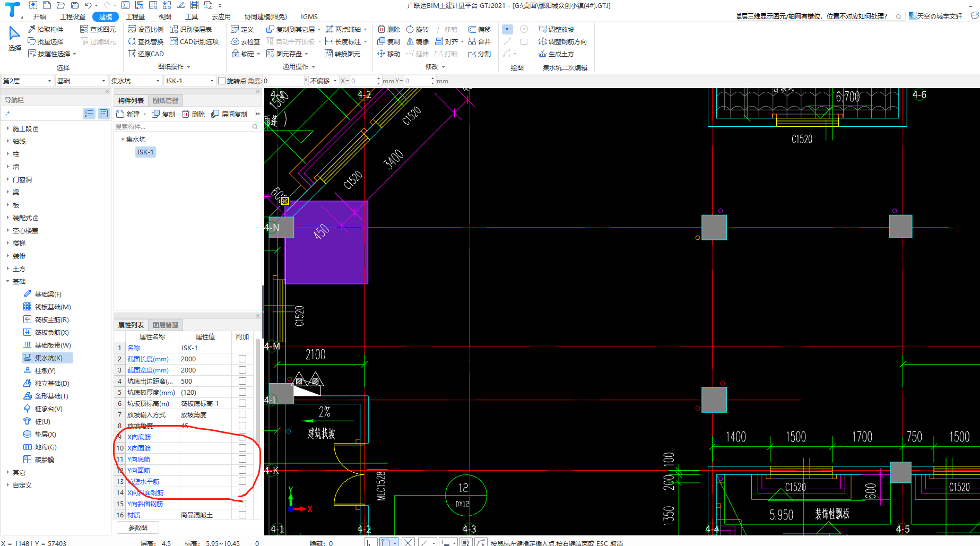Click the 参数图 button
The width and height of the screenshot is (980, 546).
pos(138,527)
